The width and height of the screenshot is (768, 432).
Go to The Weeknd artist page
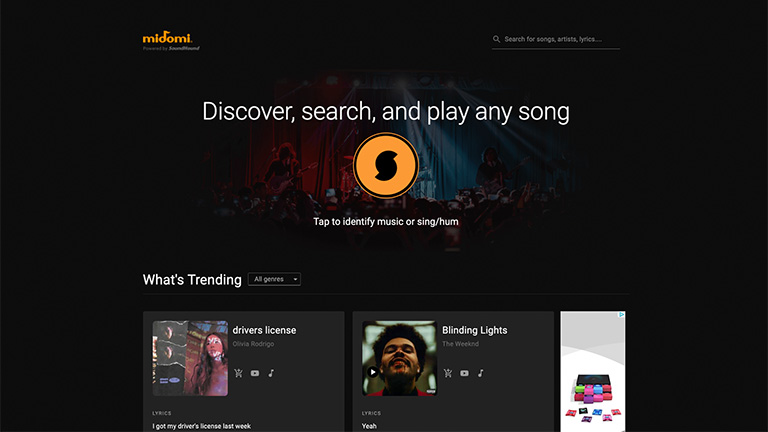point(462,344)
